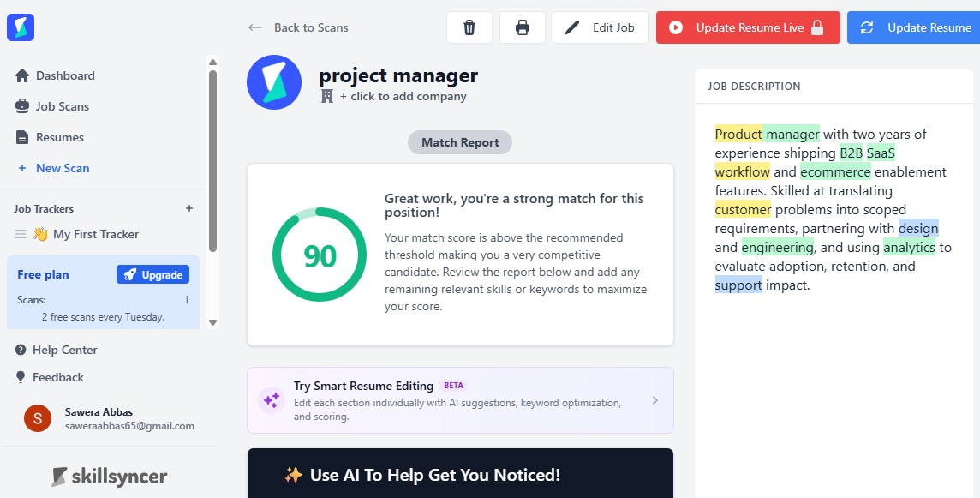Click the highlighted keyword customer
The image size is (980, 498).
[x=743, y=209]
